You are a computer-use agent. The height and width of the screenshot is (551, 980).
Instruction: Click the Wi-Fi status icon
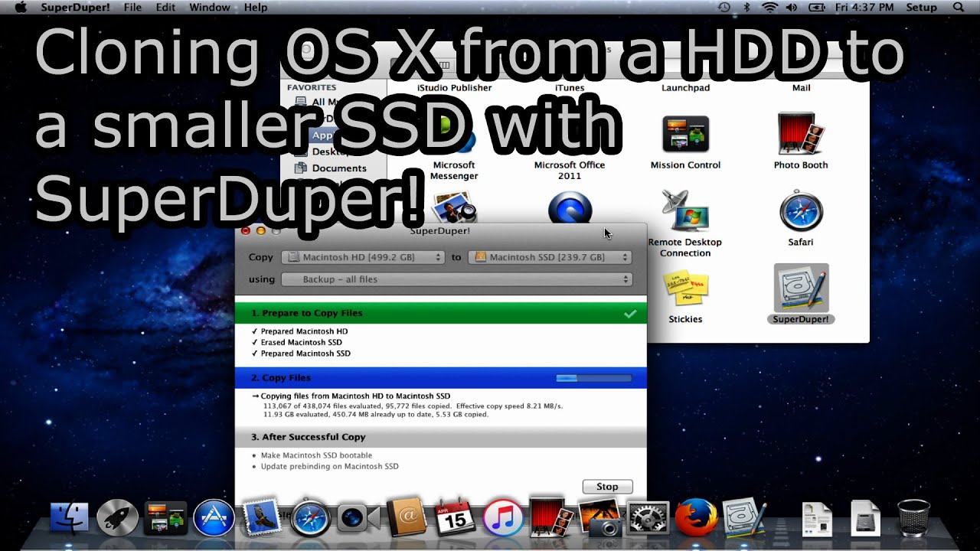769,8
